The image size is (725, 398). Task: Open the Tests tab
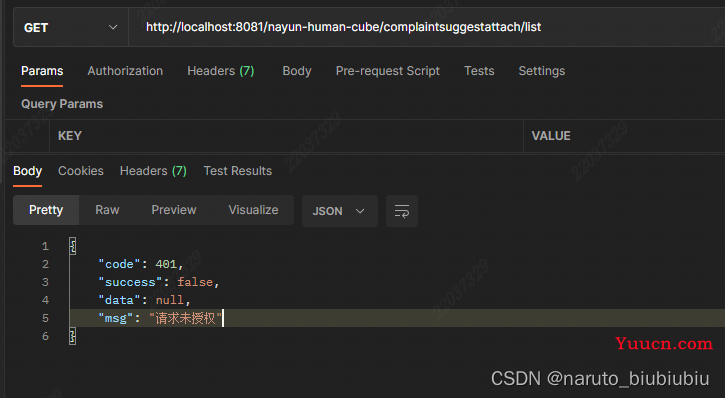point(479,71)
